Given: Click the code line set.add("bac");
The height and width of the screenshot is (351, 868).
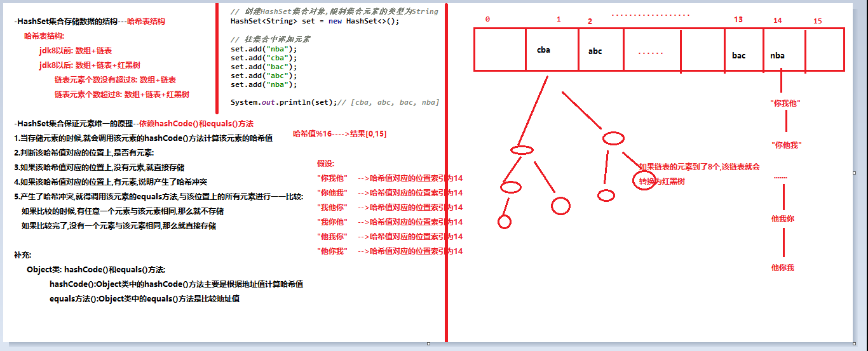Looking at the screenshot, I should click(264, 67).
